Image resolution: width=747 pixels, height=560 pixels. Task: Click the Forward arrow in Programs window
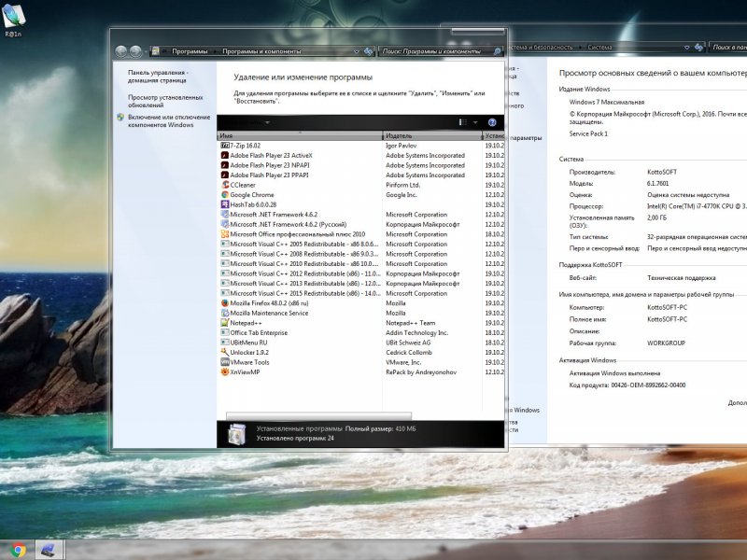(x=135, y=51)
